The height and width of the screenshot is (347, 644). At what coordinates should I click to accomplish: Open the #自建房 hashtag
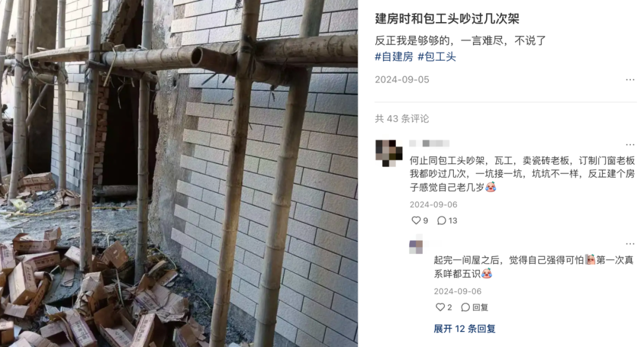point(394,57)
